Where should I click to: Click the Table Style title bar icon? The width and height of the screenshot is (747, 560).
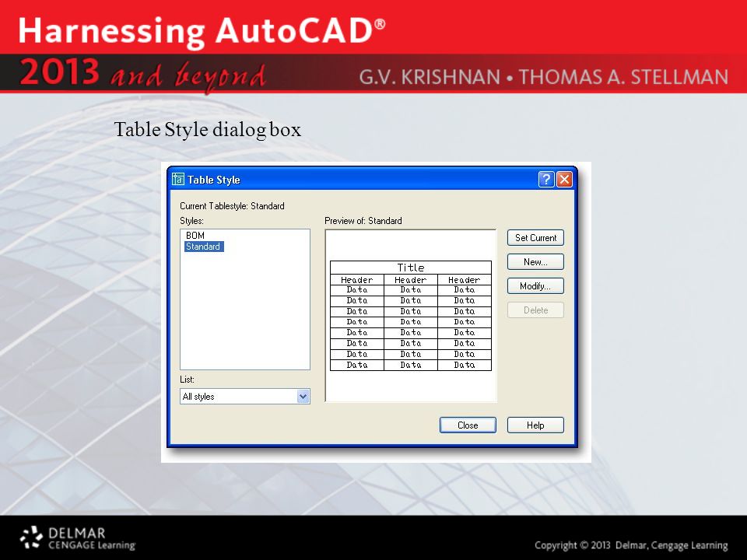177,180
